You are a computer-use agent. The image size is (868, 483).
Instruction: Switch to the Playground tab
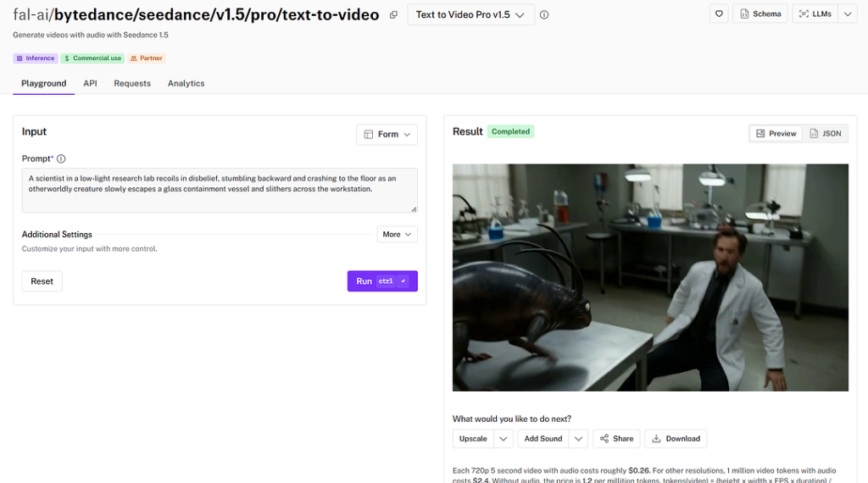44,84
